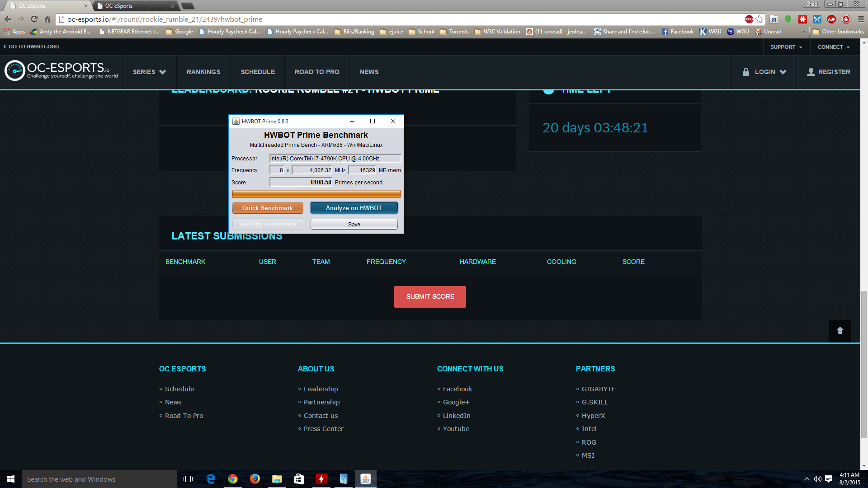The image size is (868, 488).
Task: Bookmark this page with the star icon
Action: pos(759,19)
